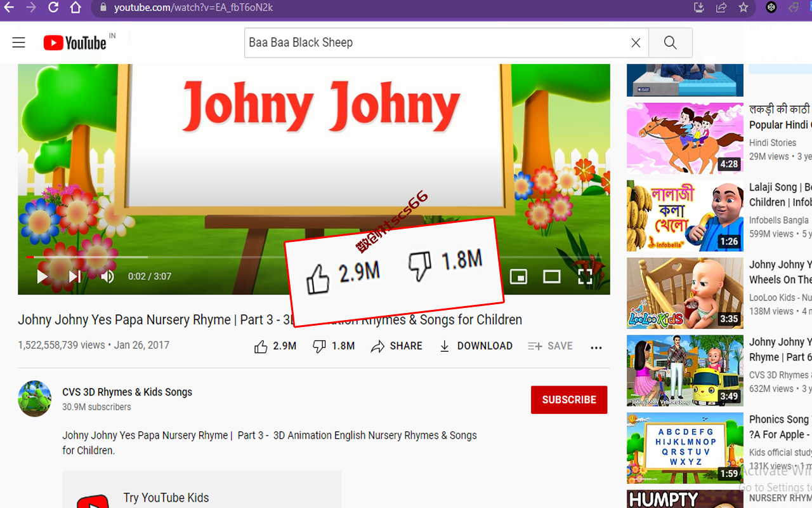
Task: Go back with browser back arrow
Action: point(9,8)
